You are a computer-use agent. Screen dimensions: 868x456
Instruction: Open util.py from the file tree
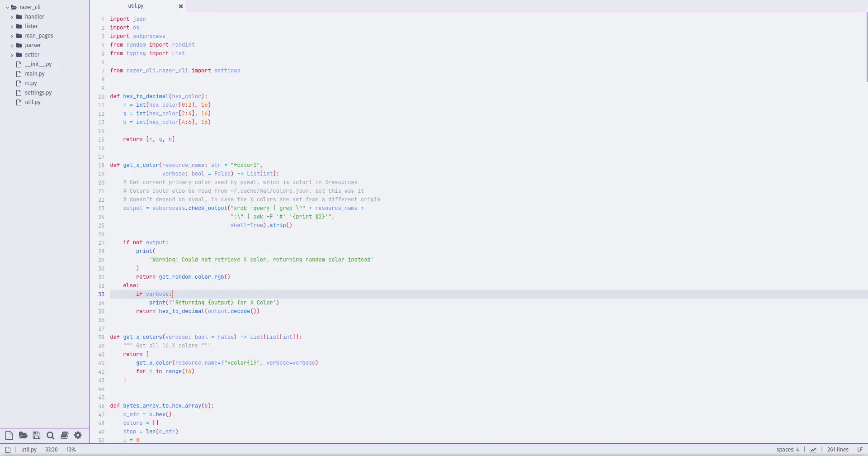pyautogui.click(x=33, y=102)
